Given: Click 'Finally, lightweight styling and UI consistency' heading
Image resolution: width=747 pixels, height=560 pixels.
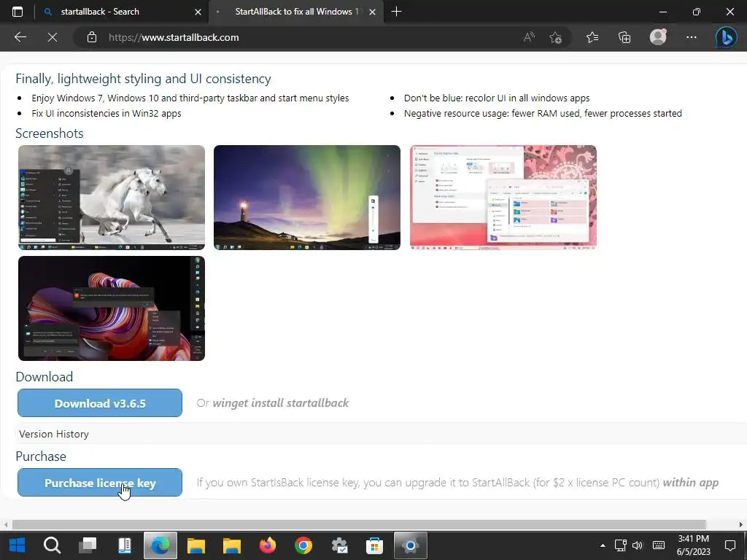Looking at the screenshot, I should (144, 79).
